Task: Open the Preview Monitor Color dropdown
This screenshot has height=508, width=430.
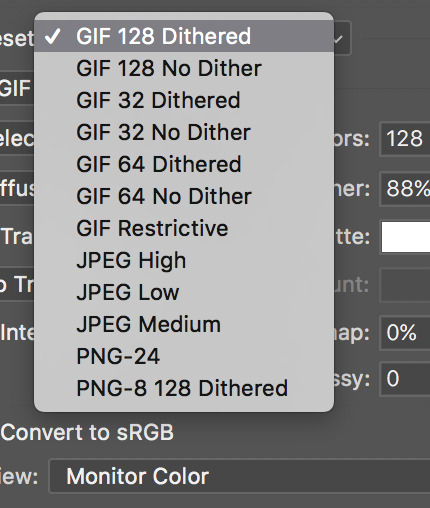Action: 240,476
